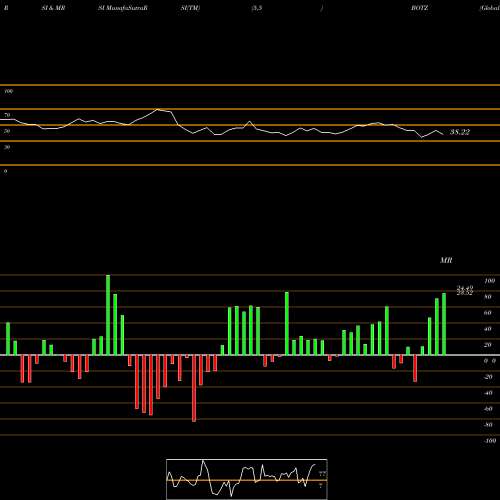Click the -80 label on MR axis

coord(488,425)
